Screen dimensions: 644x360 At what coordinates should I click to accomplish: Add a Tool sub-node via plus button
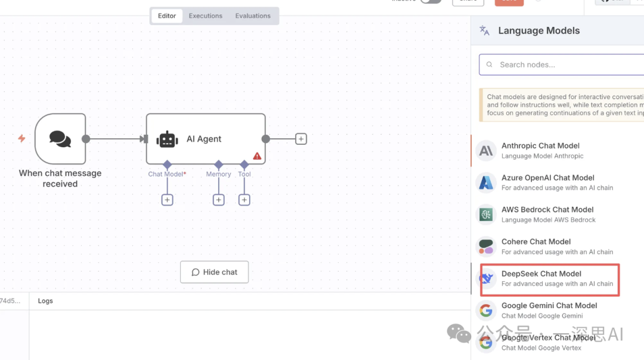pyautogui.click(x=244, y=200)
